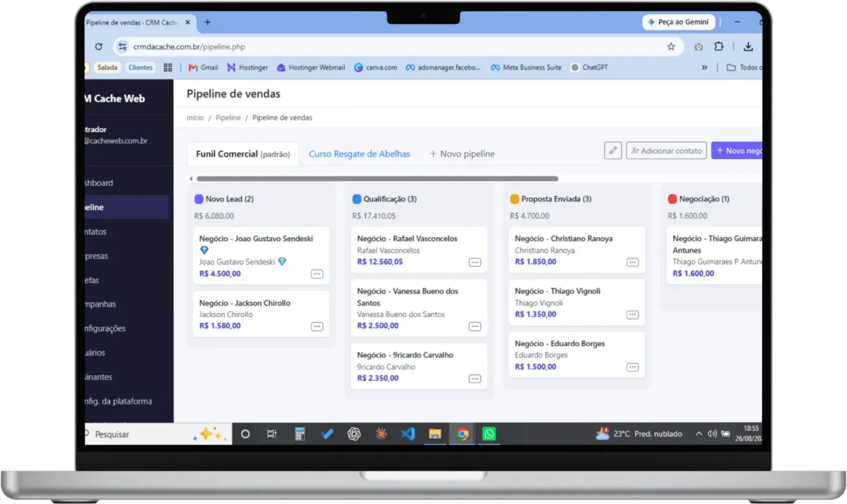Open Chrome downloads icon

coord(748,47)
